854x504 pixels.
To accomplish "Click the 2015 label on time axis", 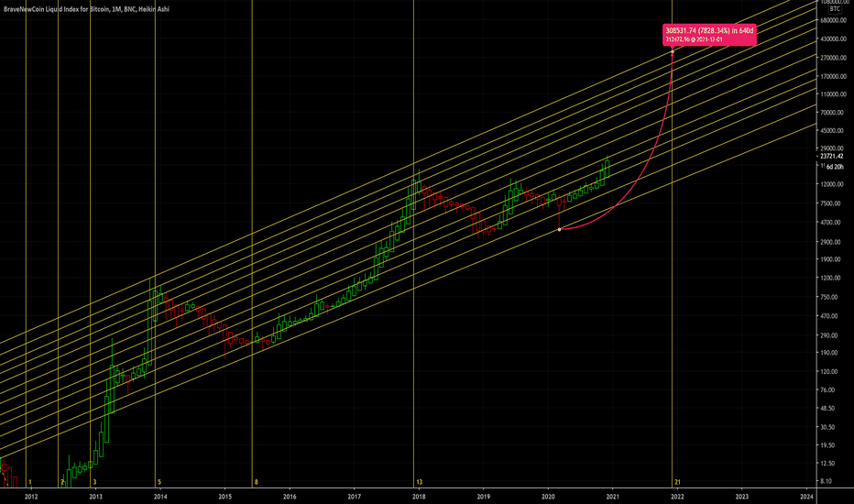I will pyautogui.click(x=224, y=497).
